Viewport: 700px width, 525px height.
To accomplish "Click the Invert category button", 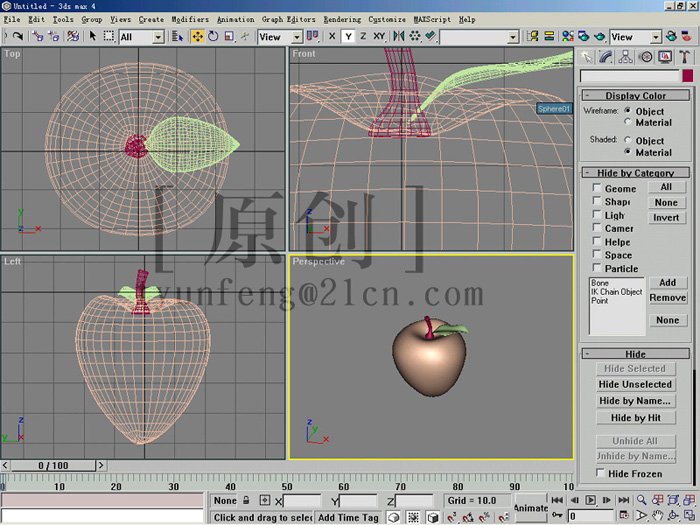I will pos(666,217).
